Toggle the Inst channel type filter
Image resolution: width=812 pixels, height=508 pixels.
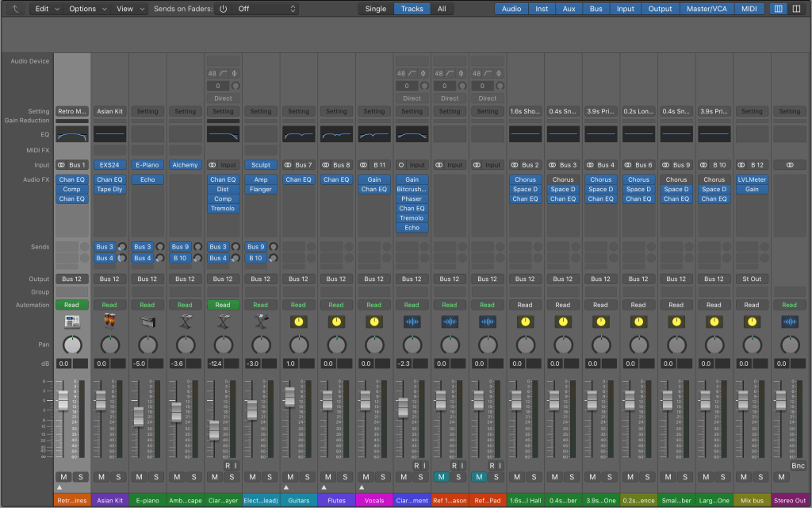point(542,9)
